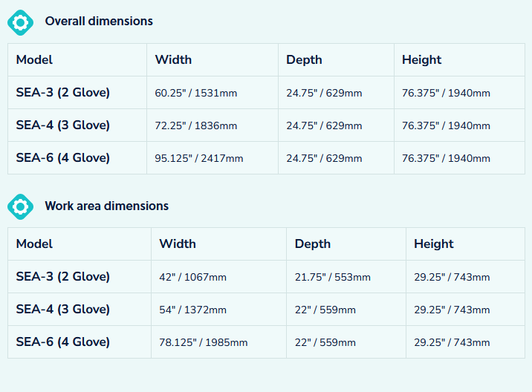Click SEA-6 (4 Glove) in Overall dimensions table

pyautogui.click(x=63, y=158)
